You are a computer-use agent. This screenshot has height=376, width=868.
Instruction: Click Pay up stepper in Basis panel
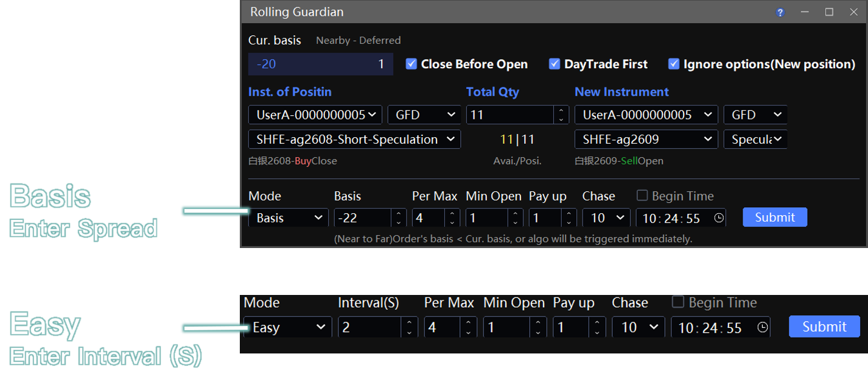click(x=569, y=218)
